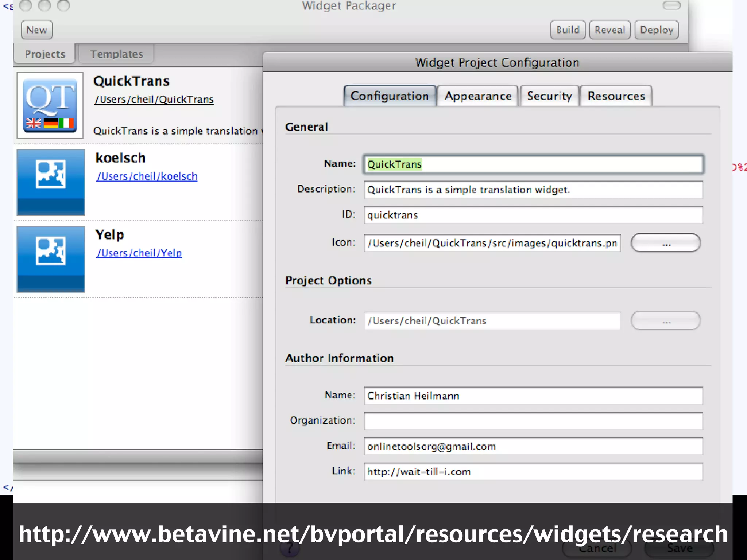This screenshot has height=560, width=747.
Task: Click the author Name field Christian Heilmann
Action: (x=533, y=396)
